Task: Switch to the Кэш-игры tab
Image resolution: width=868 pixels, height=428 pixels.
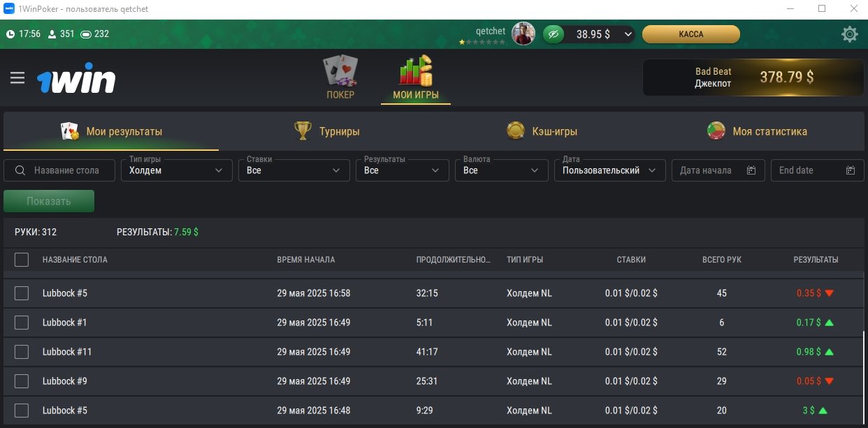Action: (542, 131)
